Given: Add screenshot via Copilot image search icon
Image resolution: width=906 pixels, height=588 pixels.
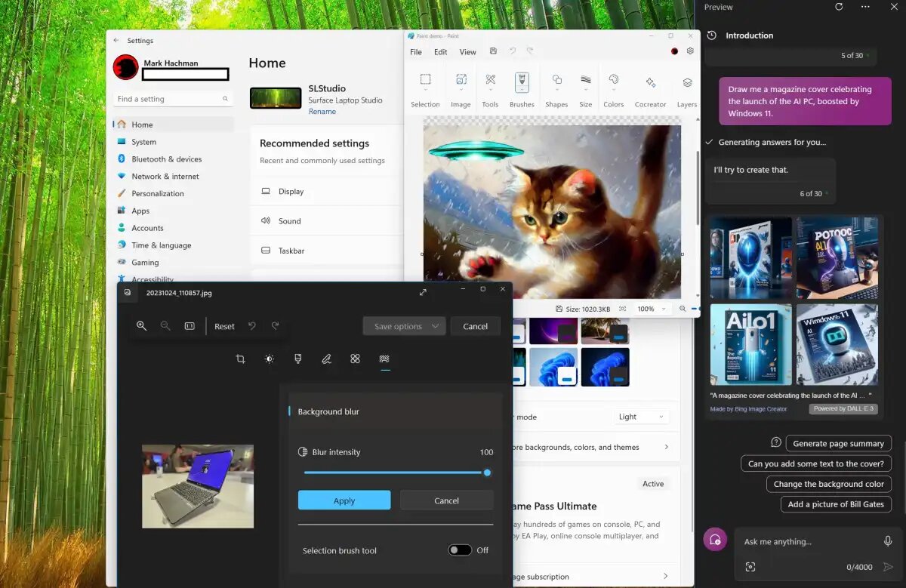Looking at the screenshot, I should (750, 567).
